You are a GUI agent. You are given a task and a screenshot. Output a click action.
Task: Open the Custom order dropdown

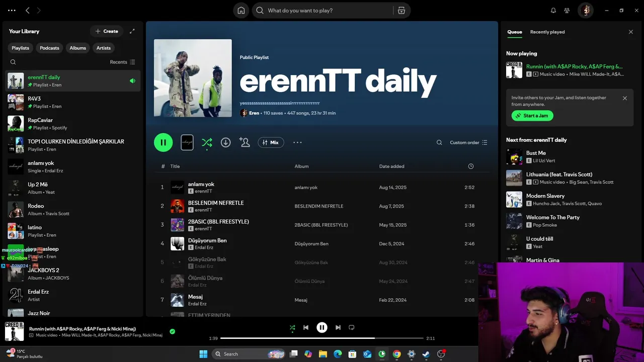[x=468, y=142]
